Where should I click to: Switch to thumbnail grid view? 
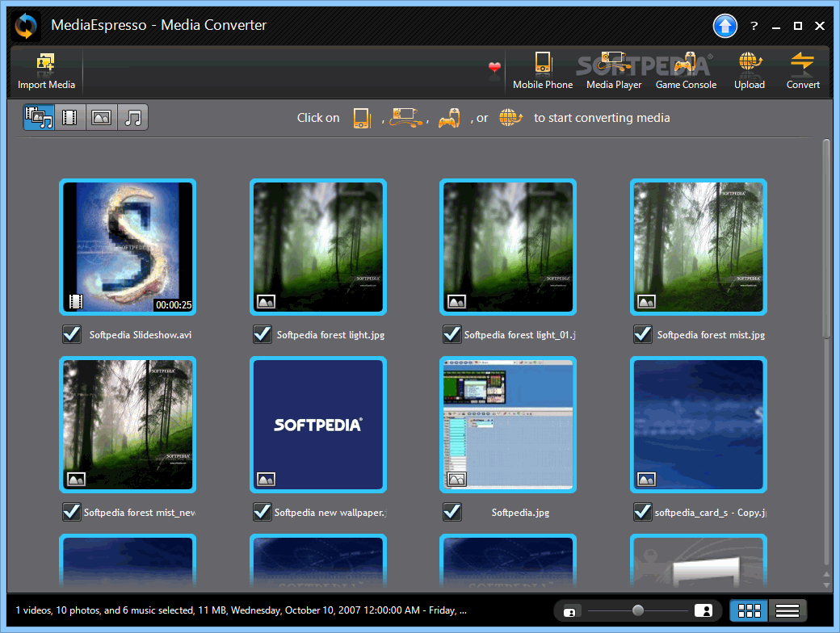tap(749, 610)
